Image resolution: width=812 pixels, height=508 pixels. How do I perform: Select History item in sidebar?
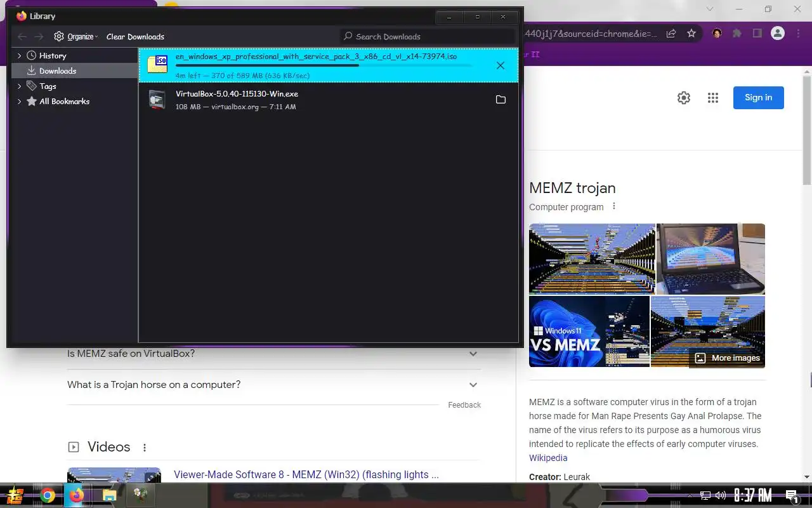52,56
